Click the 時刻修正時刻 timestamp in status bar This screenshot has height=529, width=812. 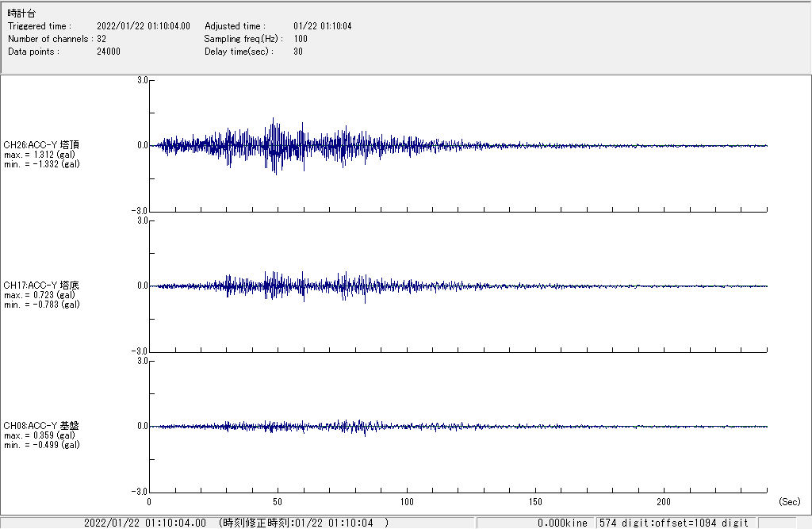click(x=304, y=523)
